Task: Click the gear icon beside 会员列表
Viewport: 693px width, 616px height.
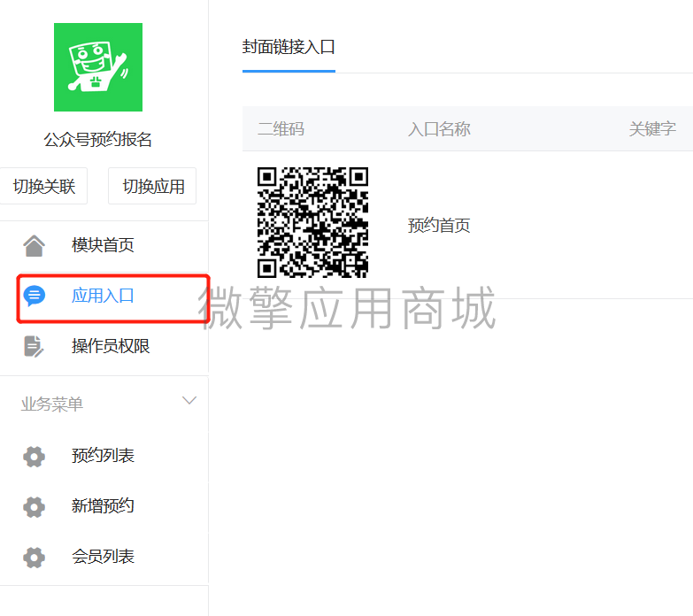Action: [x=34, y=557]
